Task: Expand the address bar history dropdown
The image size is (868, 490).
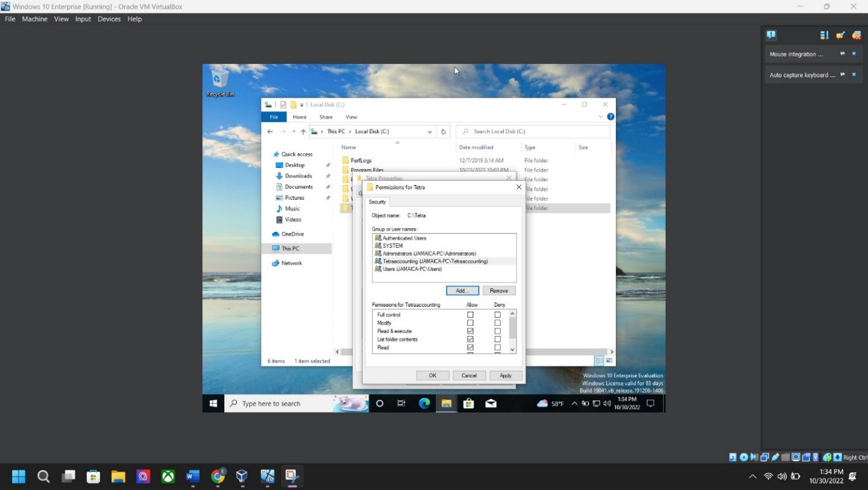Action: coord(430,132)
